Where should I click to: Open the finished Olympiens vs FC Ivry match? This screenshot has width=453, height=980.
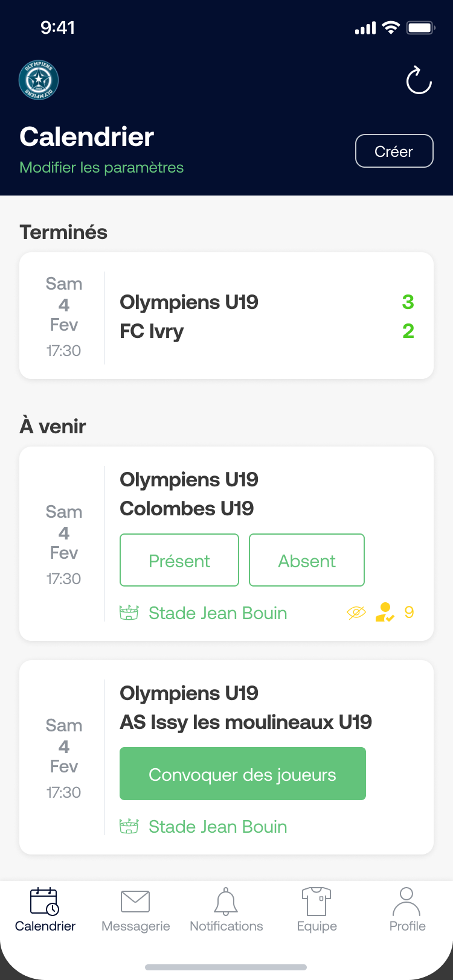coord(226,316)
